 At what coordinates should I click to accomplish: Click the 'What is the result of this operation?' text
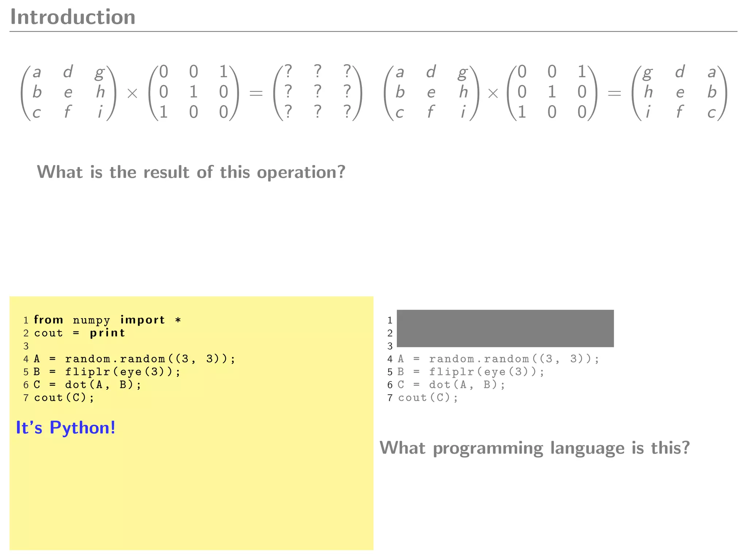click(191, 172)
